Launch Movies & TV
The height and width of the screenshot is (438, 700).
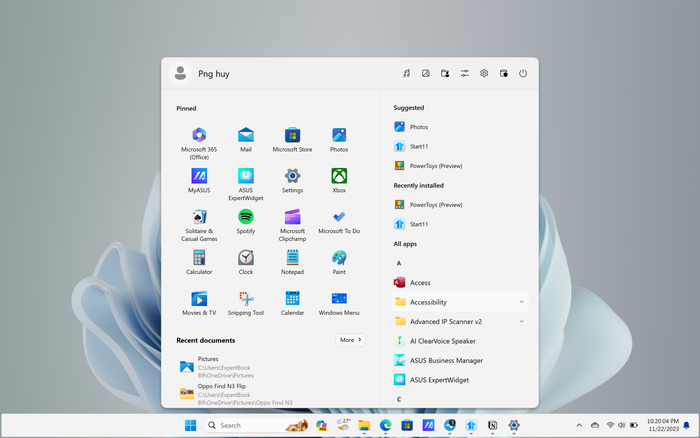tap(199, 303)
